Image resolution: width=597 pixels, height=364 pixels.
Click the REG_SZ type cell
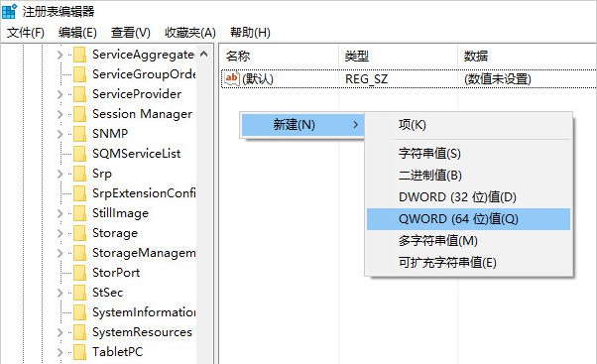click(366, 78)
